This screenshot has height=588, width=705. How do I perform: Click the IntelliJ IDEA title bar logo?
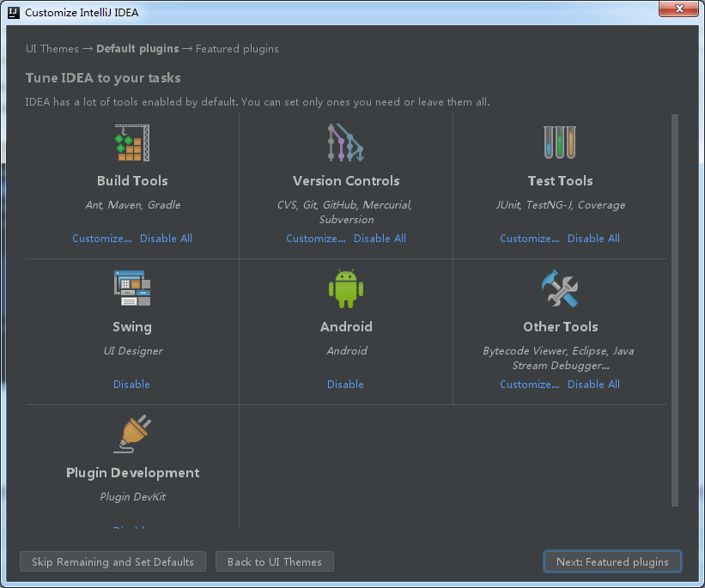coord(14,13)
